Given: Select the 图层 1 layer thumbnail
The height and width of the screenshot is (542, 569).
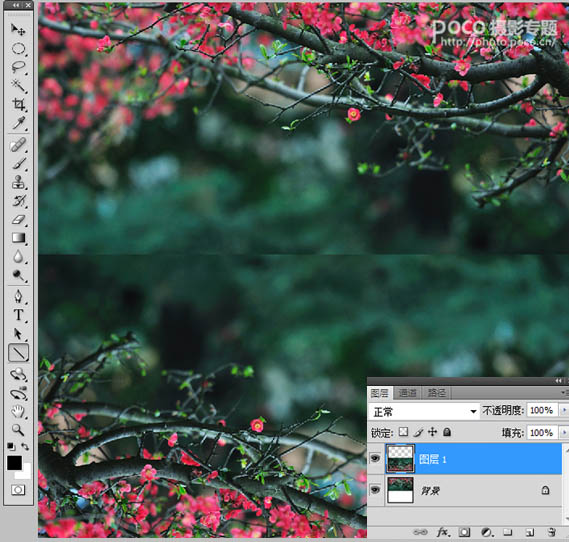Looking at the screenshot, I should (x=400, y=459).
